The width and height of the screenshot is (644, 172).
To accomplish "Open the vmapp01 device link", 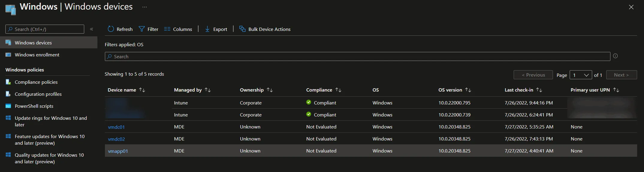I will pyautogui.click(x=118, y=151).
